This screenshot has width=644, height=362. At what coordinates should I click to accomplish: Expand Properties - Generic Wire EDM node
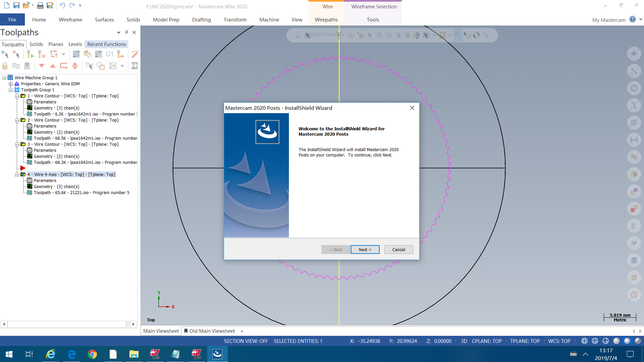click(x=11, y=84)
